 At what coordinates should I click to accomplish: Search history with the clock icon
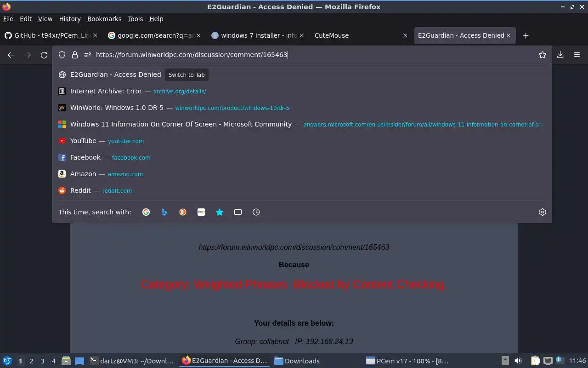click(x=256, y=212)
